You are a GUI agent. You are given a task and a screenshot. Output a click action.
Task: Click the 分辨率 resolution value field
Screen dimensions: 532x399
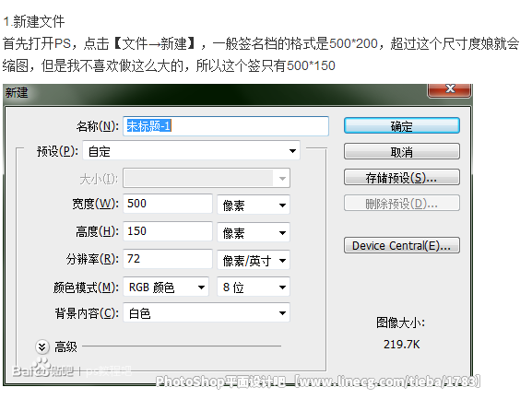pos(168,259)
